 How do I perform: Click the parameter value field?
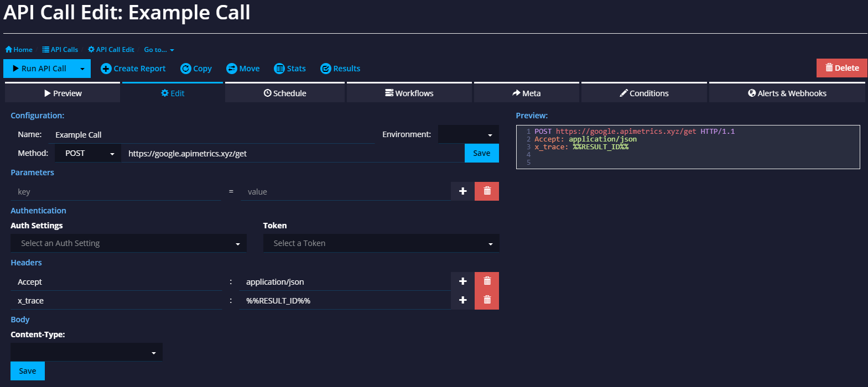pos(346,192)
